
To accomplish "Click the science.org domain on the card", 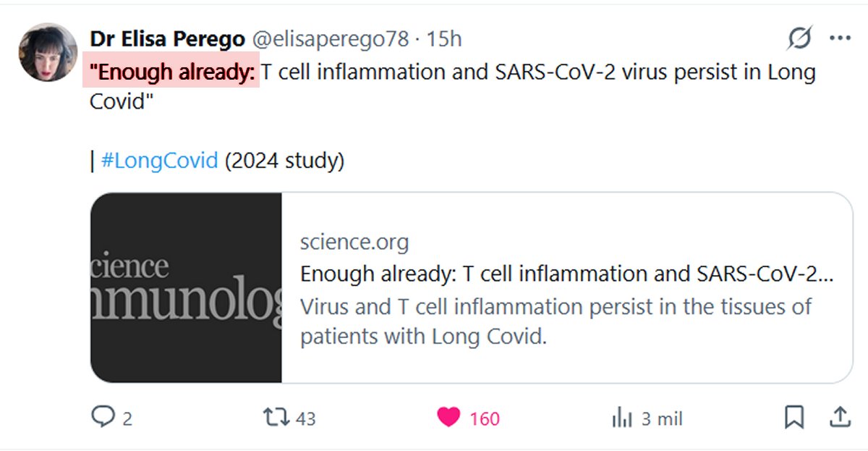I will tap(354, 243).
